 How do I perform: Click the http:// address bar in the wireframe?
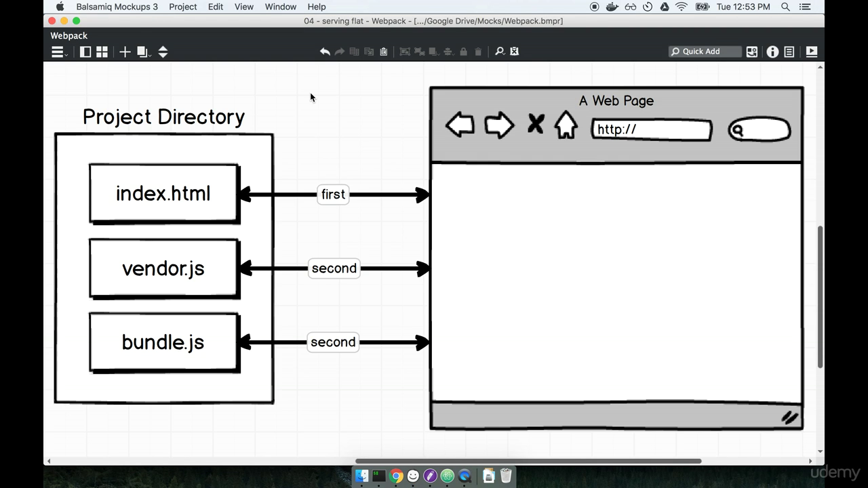tap(651, 129)
